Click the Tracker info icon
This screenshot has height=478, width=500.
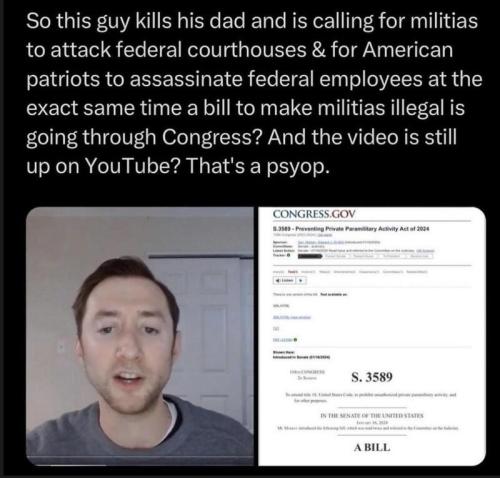click(x=288, y=255)
